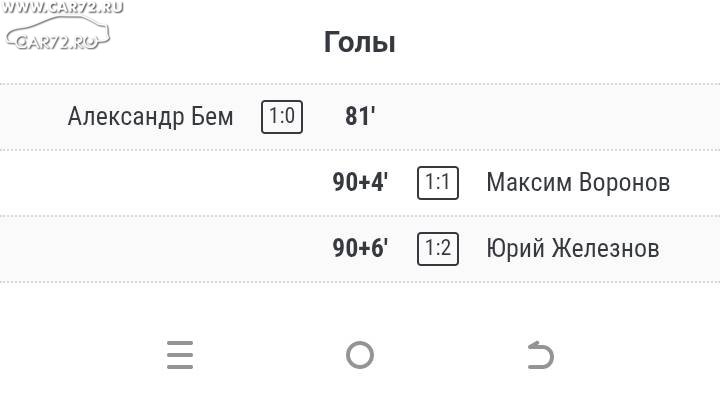Click the WWW.CAR72.RU watermark text
Screen dimensions: 720x395
click(x=62, y=7)
